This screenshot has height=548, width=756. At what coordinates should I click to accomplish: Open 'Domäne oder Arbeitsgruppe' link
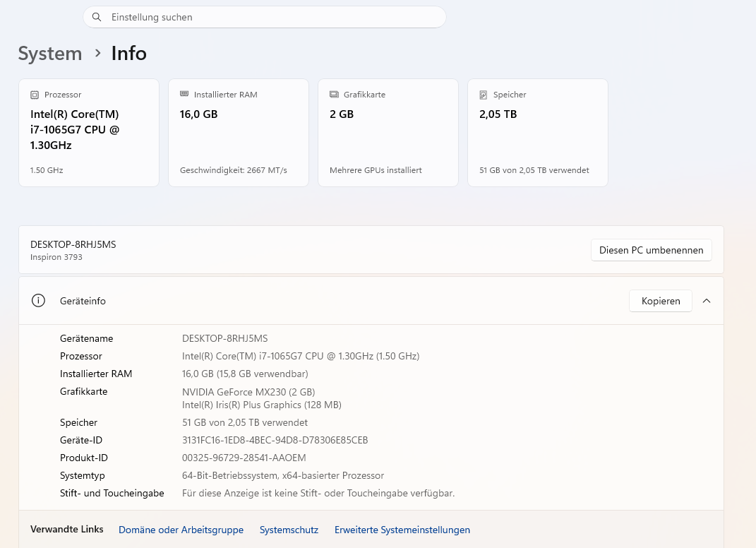point(181,530)
